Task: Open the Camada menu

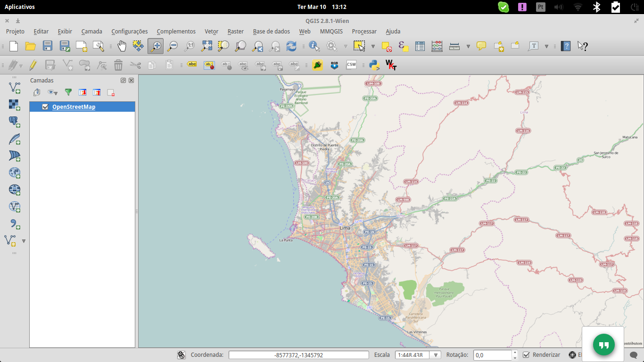Action: (x=91, y=31)
